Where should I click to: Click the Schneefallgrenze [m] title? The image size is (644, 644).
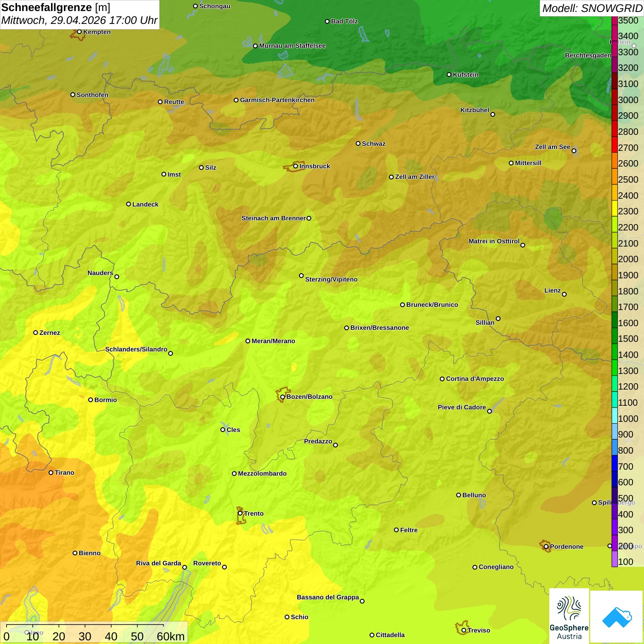coord(56,7)
